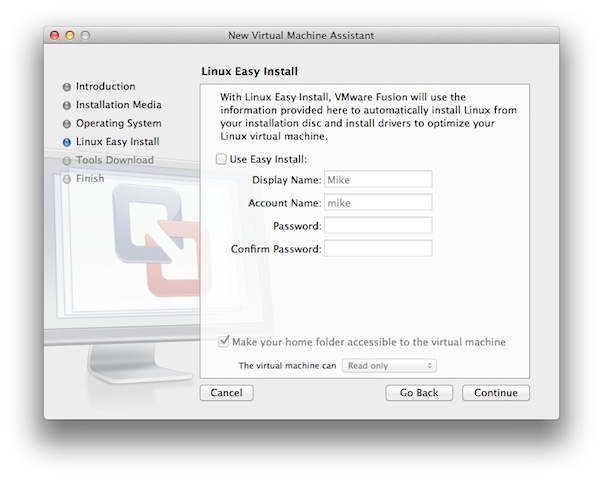This screenshot has width=603, height=480.
Task: Click the Finish step bullet
Action: 67,179
